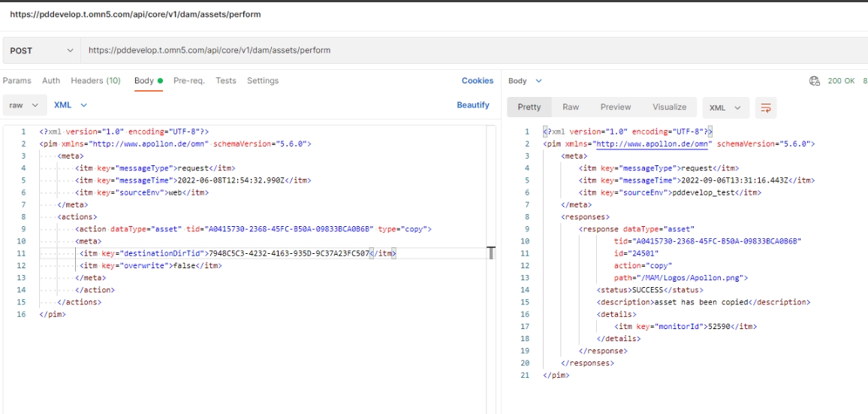Image resolution: width=868 pixels, height=414 pixels.
Task: Open the Auth tab
Action: pyautogui.click(x=51, y=80)
